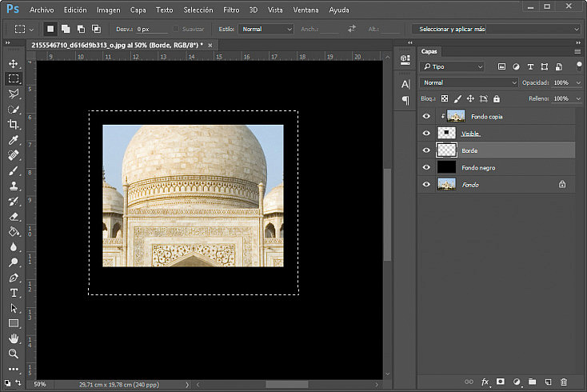The image size is (587, 392).
Task: Open the Capa menu
Action: pos(138,10)
